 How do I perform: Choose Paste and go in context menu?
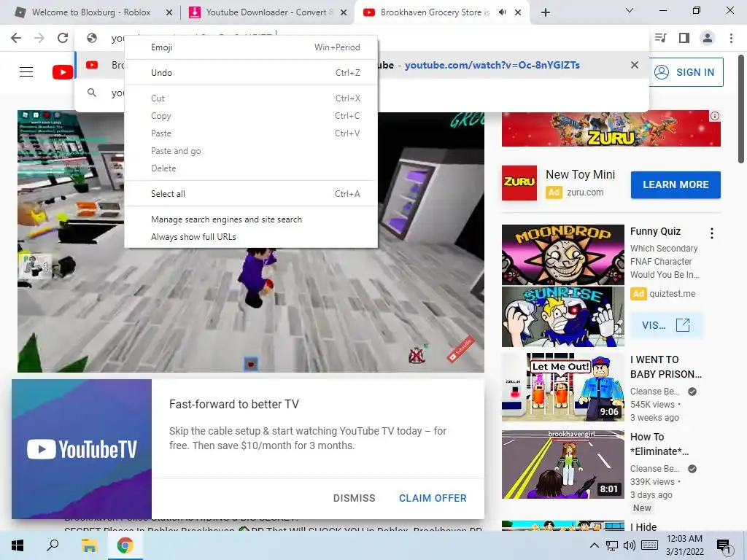tap(251, 151)
